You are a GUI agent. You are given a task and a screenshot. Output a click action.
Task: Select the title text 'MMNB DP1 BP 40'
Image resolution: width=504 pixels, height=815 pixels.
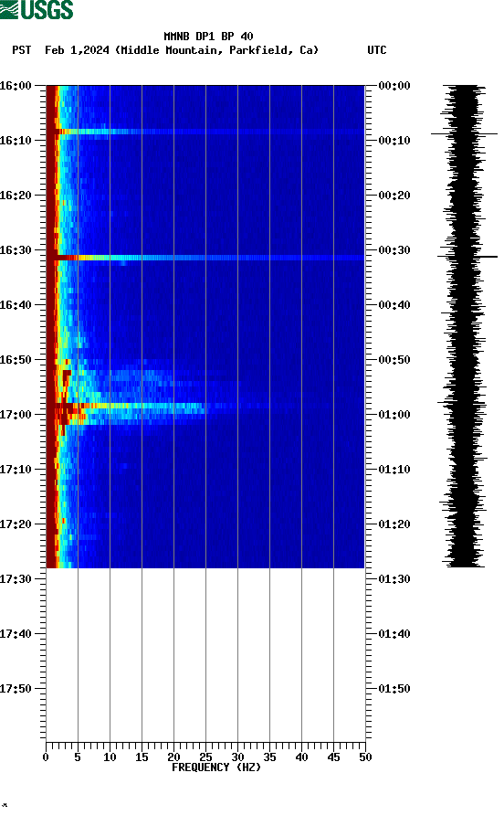(x=208, y=37)
